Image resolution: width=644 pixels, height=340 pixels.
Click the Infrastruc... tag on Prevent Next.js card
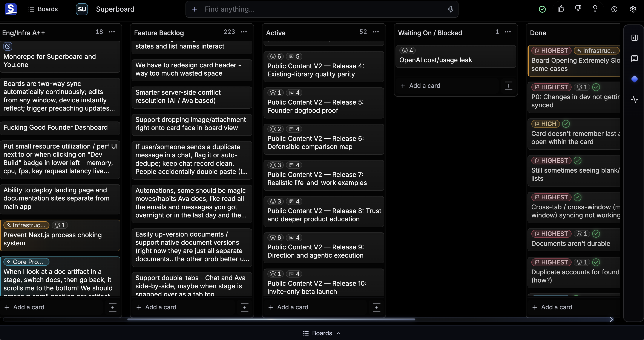[26, 225]
